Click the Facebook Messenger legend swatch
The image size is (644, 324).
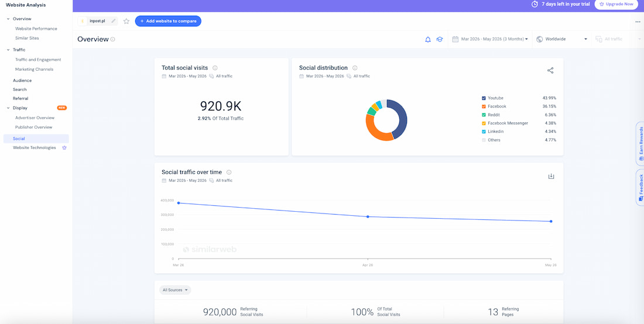[x=484, y=123]
